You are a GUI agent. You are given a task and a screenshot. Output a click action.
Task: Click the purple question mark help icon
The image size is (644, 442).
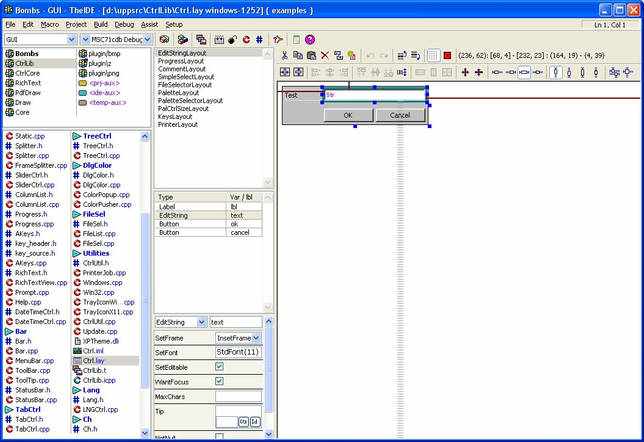click(x=310, y=39)
